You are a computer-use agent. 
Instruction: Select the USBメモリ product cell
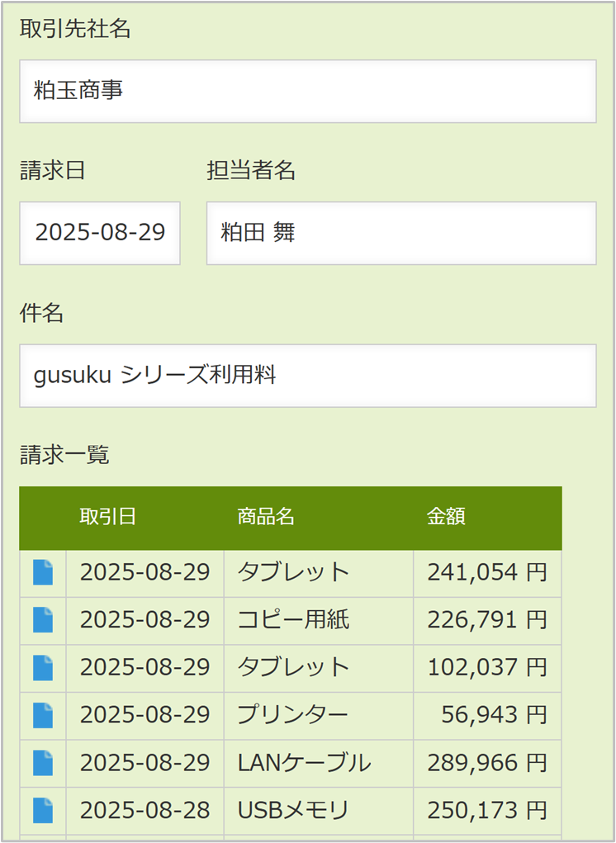pos(293,810)
